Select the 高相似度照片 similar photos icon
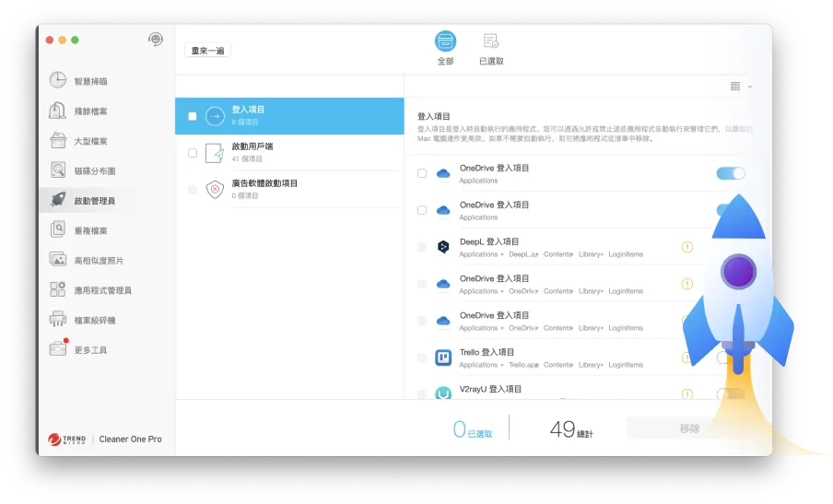The width and height of the screenshot is (833, 504). [58, 260]
